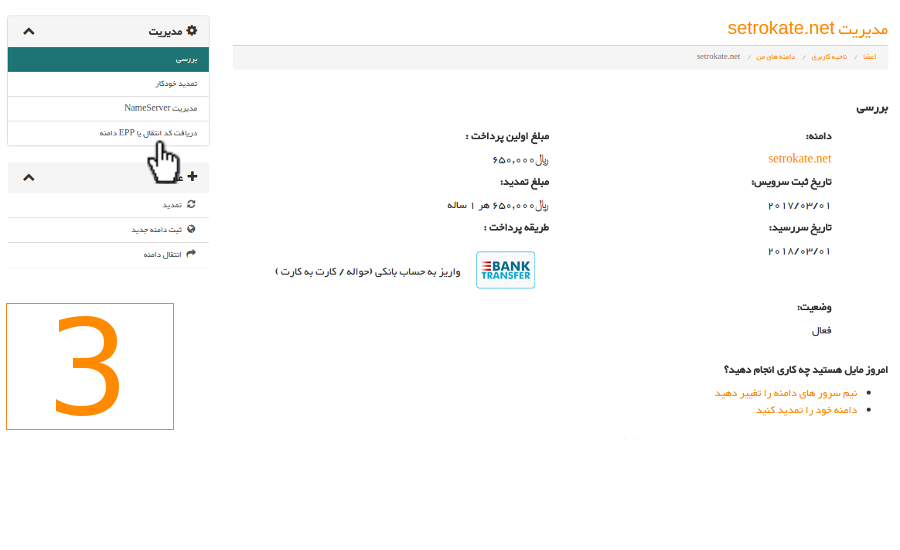Select the بررسی menu item in the sidebar
Screen dimensions: 900x550
[x=108, y=59]
